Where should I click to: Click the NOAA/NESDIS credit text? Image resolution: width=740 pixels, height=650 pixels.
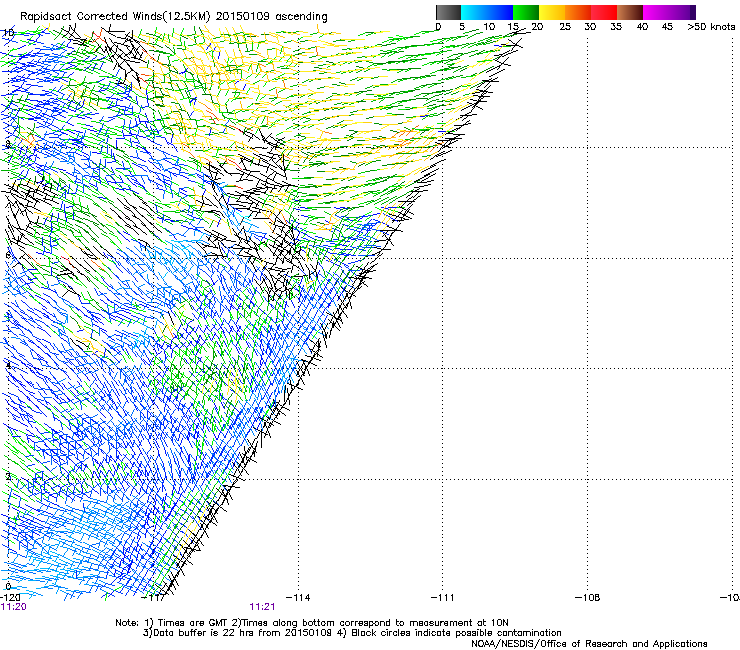589,644
